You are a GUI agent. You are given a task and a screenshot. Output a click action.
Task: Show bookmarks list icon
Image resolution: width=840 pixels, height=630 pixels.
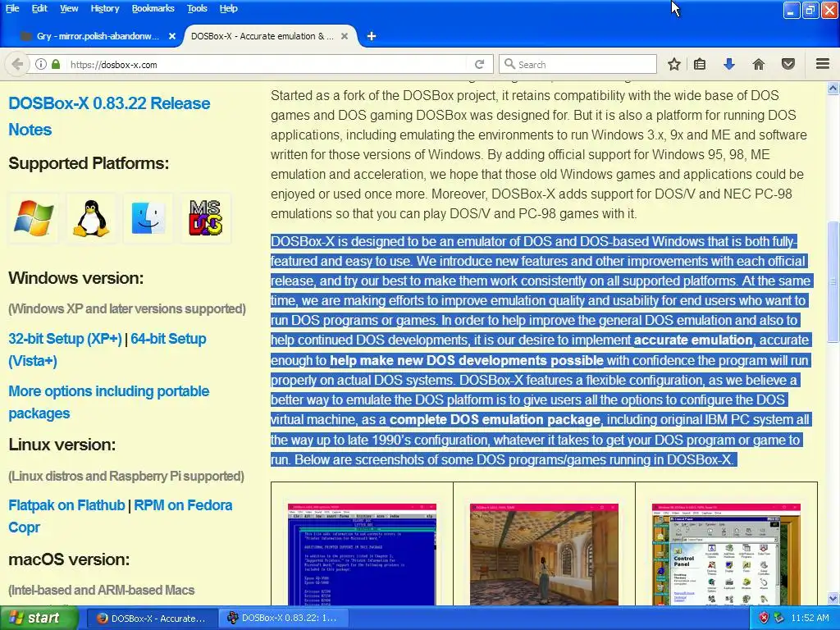click(x=700, y=64)
